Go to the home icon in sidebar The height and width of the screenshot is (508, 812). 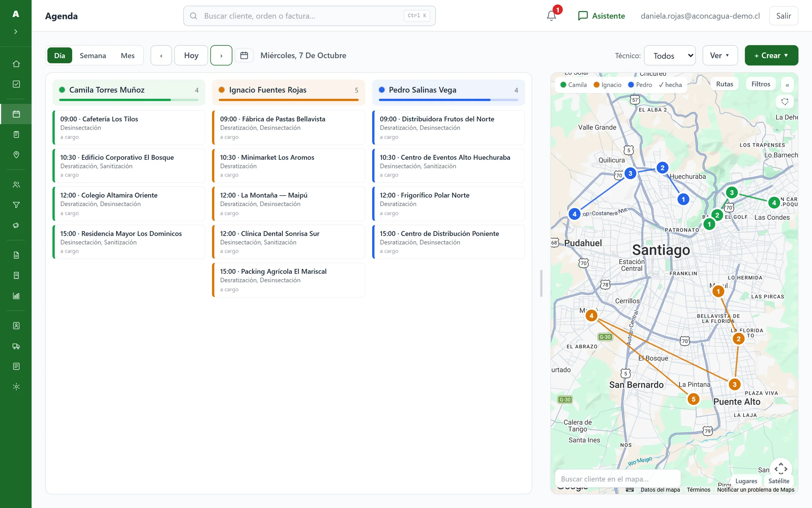click(16, 64)
